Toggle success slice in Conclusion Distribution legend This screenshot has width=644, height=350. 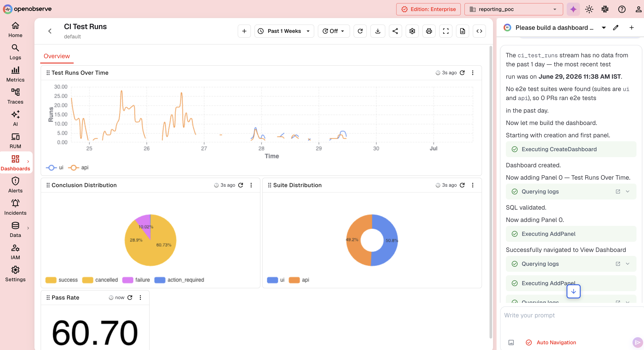click(x=62, y=280)
